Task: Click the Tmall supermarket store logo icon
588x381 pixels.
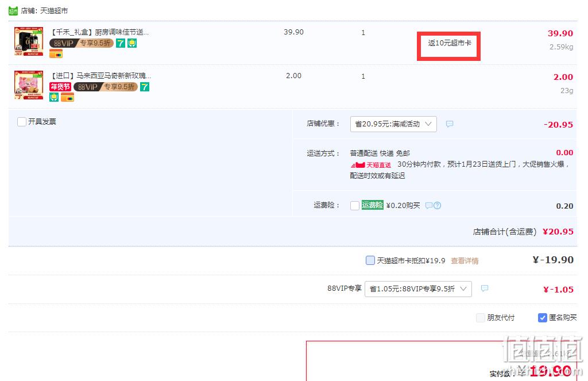Action: point(13,11)
